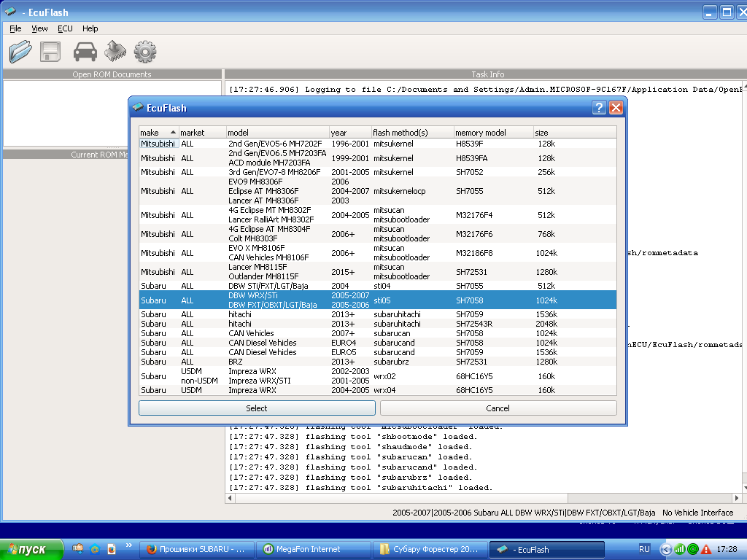Open the ECU menu
Image resolution: width=747 pixels, height=560 pixels.
(65, 28)
